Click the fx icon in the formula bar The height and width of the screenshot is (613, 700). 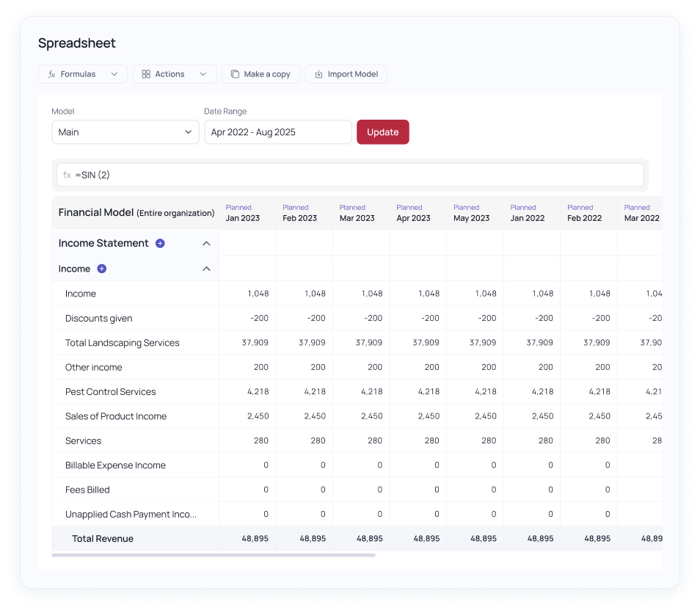pyautogui.click(x=68, y=175)
